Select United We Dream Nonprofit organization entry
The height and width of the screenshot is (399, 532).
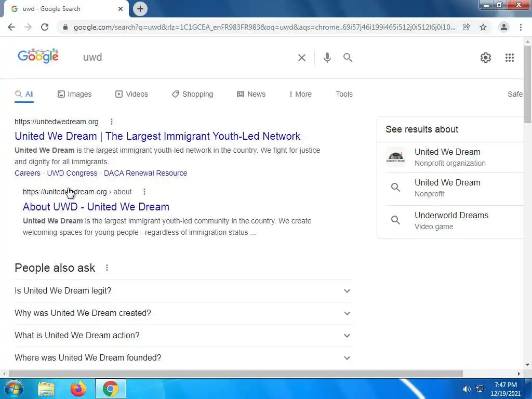pos(454,157)
